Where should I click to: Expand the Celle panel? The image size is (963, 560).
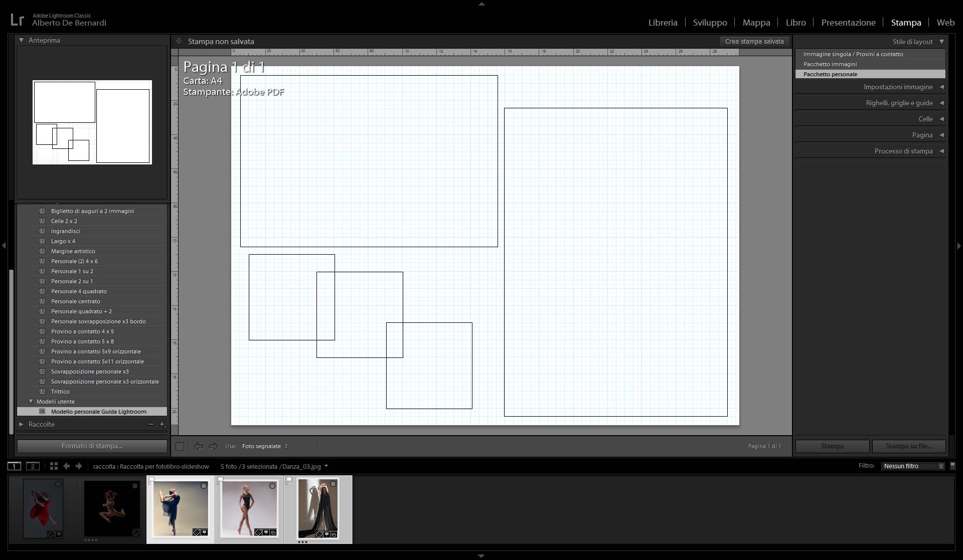coord(925,119)
